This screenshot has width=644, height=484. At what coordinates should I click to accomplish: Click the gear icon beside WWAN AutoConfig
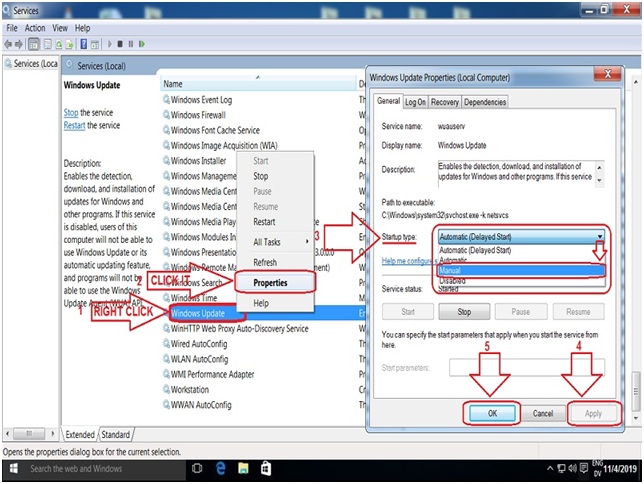pos(166,404)
